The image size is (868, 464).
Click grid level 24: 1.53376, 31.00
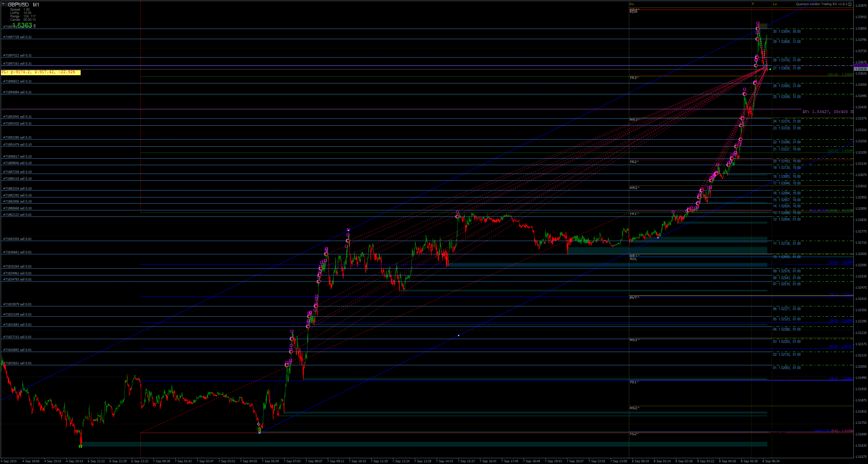pyautogui.click(x=787, y=121)
